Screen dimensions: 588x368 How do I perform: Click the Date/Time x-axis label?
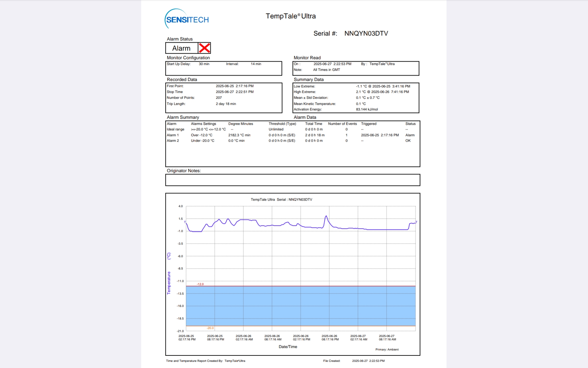coord(288,347)
